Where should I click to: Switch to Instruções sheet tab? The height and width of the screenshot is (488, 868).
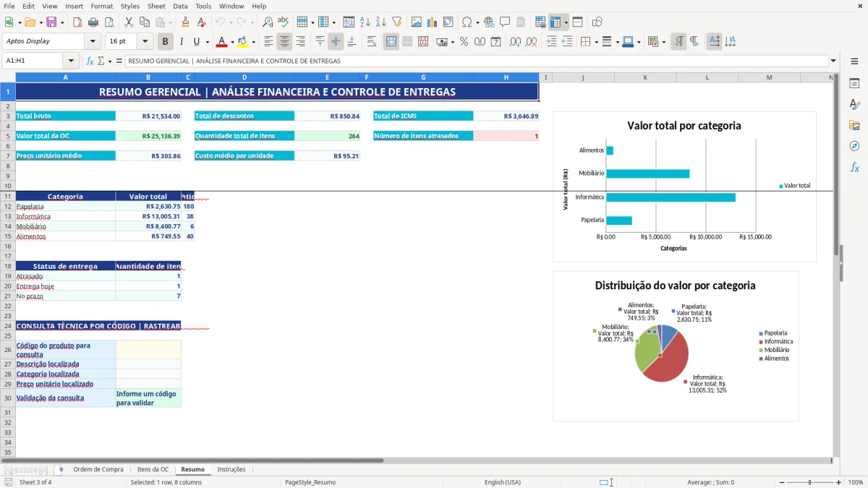point(231,469)
